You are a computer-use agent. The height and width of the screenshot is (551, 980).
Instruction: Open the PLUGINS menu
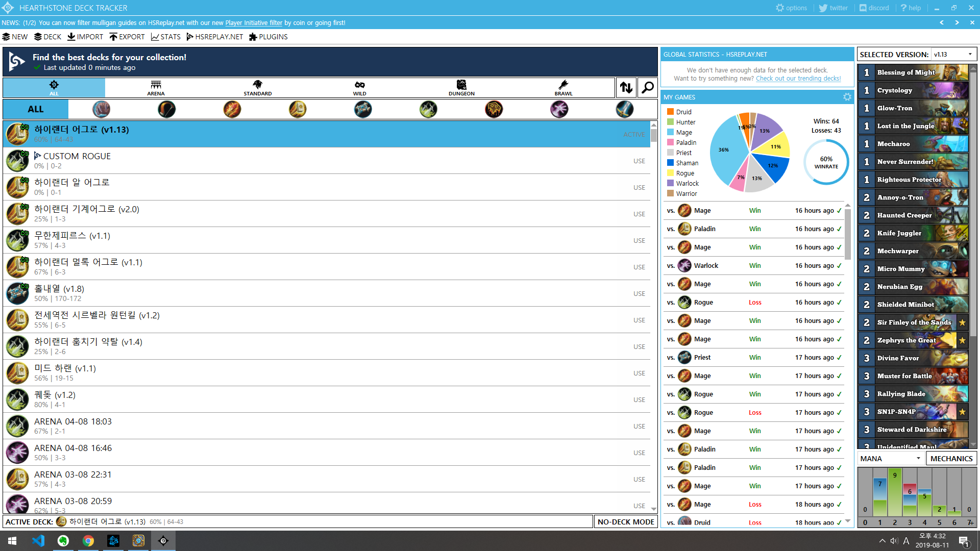coord(268,37)
